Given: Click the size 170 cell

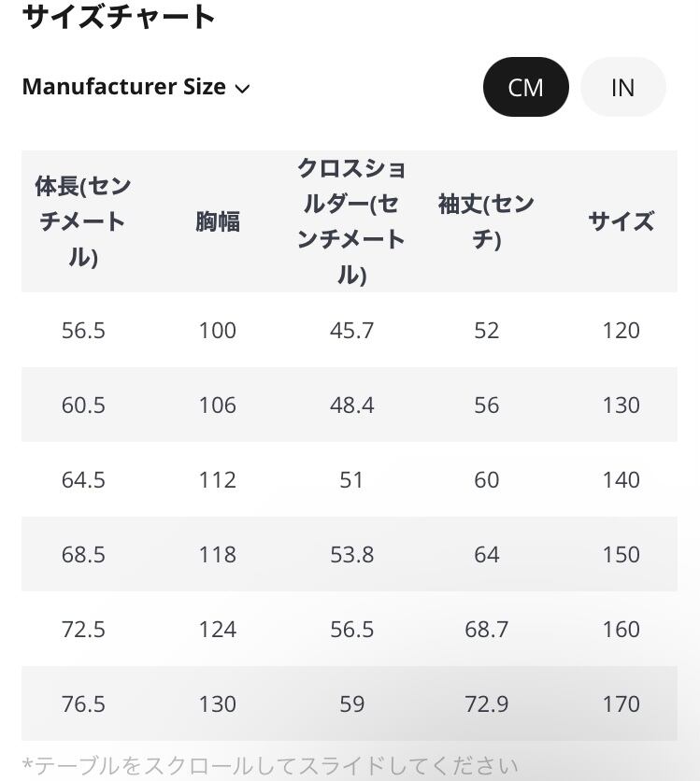Looking at the screenshot, I should point(621,703).
